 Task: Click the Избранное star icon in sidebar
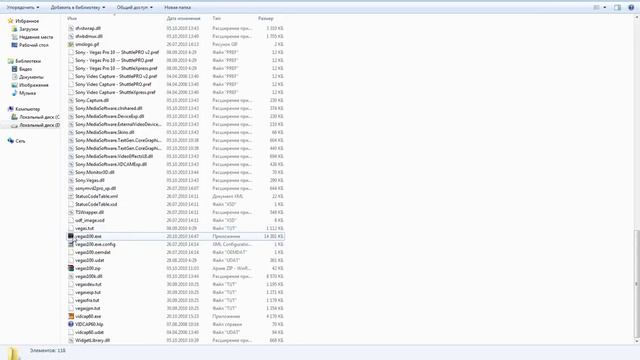pos(11,20)
